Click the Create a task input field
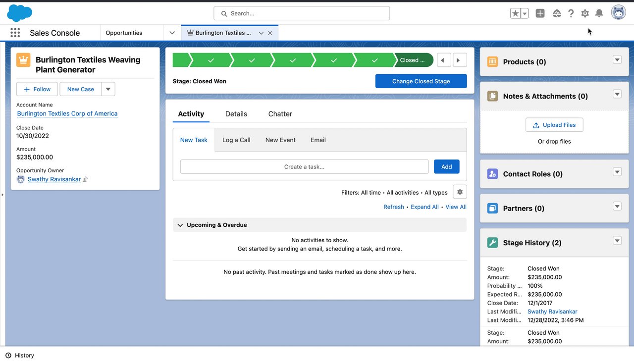 (304, 167)
